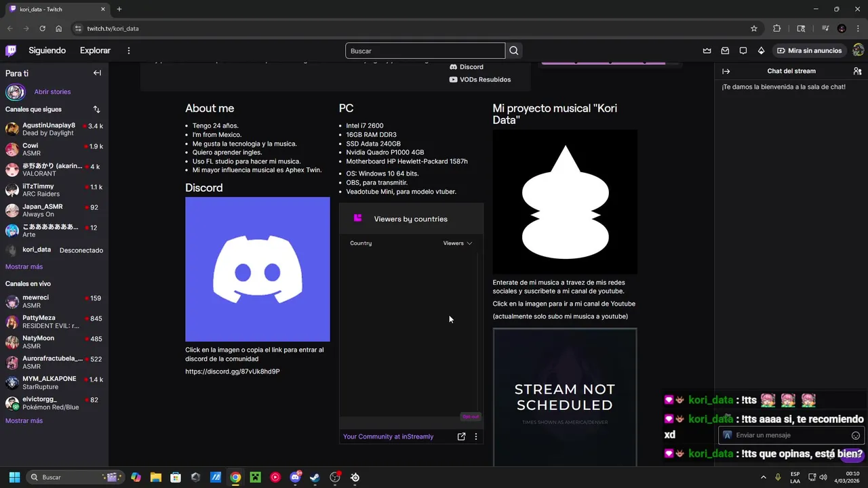Open the inStreamly panel three-dot menu
This screenshot has width=868, height=488.
tap(476, 436)
